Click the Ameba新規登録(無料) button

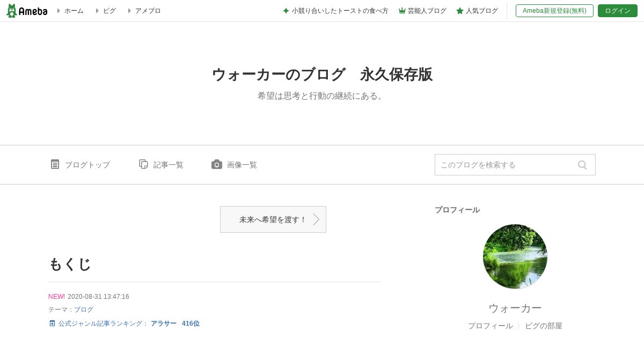[554, 11]
